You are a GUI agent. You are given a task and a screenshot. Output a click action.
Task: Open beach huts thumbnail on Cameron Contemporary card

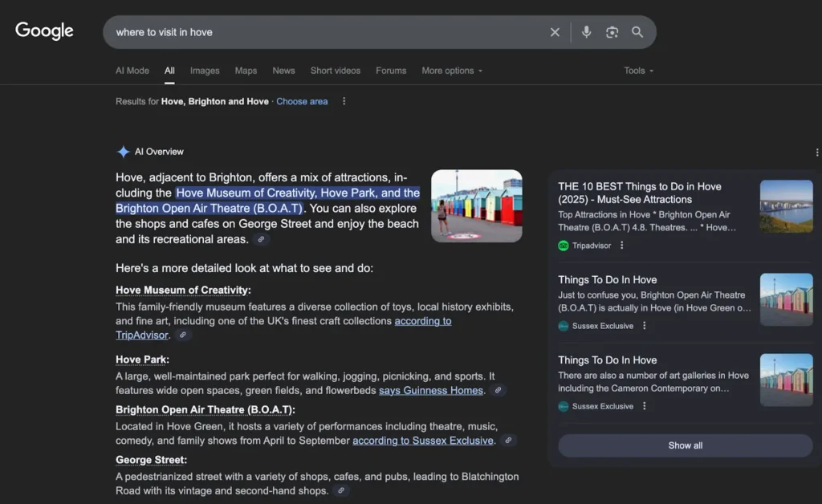pyautogui.click(x=787, y=380)
